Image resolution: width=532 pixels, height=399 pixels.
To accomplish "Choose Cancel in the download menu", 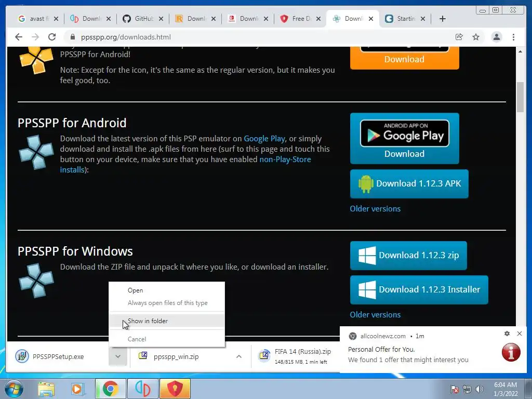I will pos(167,339).
